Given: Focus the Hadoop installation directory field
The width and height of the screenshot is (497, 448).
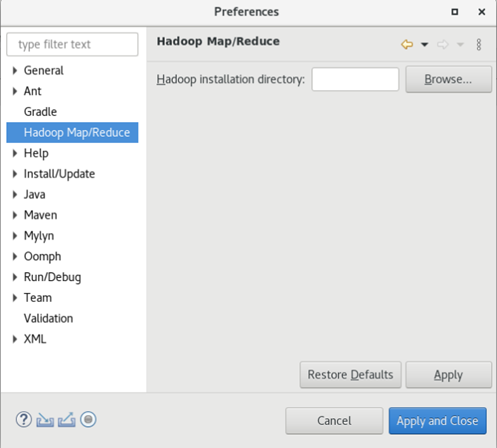Looking at the screenshot, I should (x=355, y=79).
